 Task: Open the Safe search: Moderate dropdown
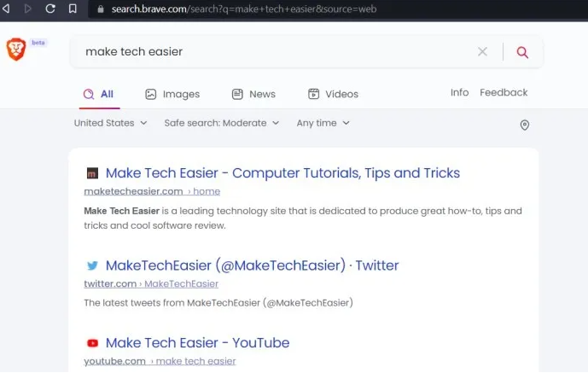(222, 123)
